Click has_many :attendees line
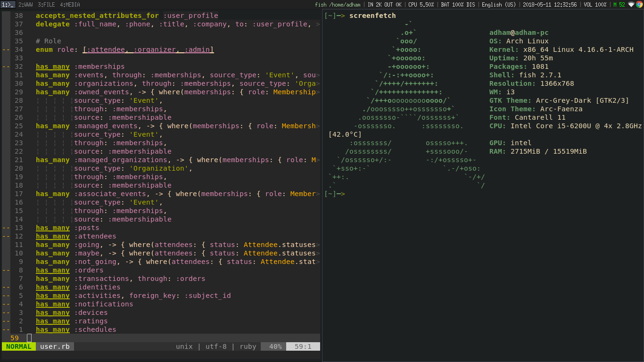Screen dimensions: 644x362 tap(76, 236)
